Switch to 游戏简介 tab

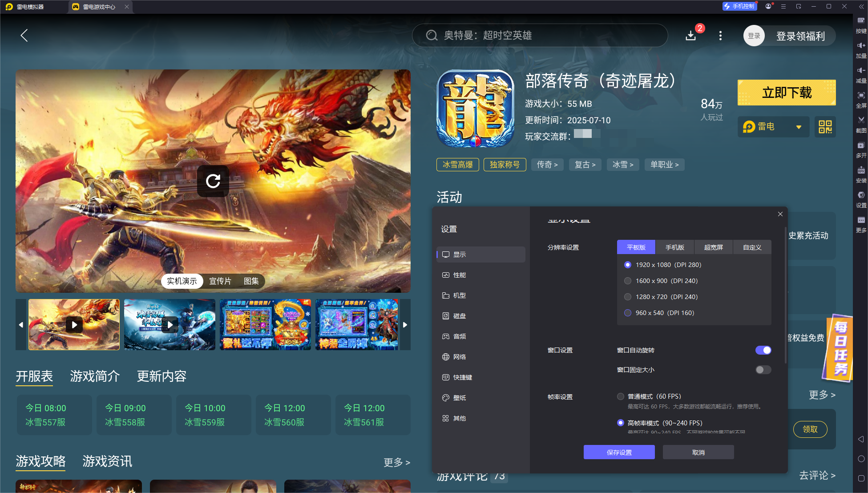point(95,376)
